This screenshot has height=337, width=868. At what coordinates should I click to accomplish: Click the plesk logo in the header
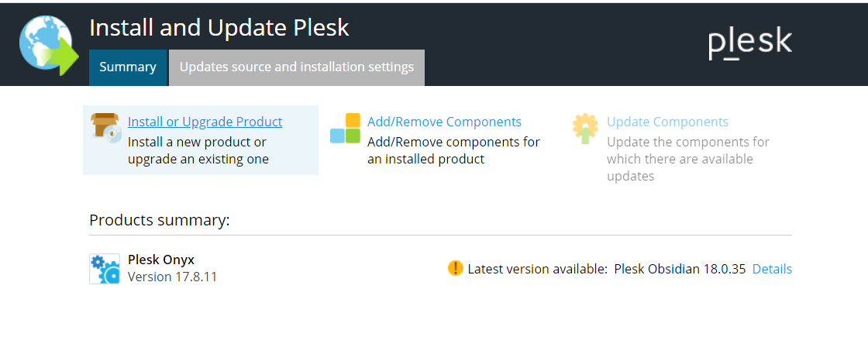750,44
